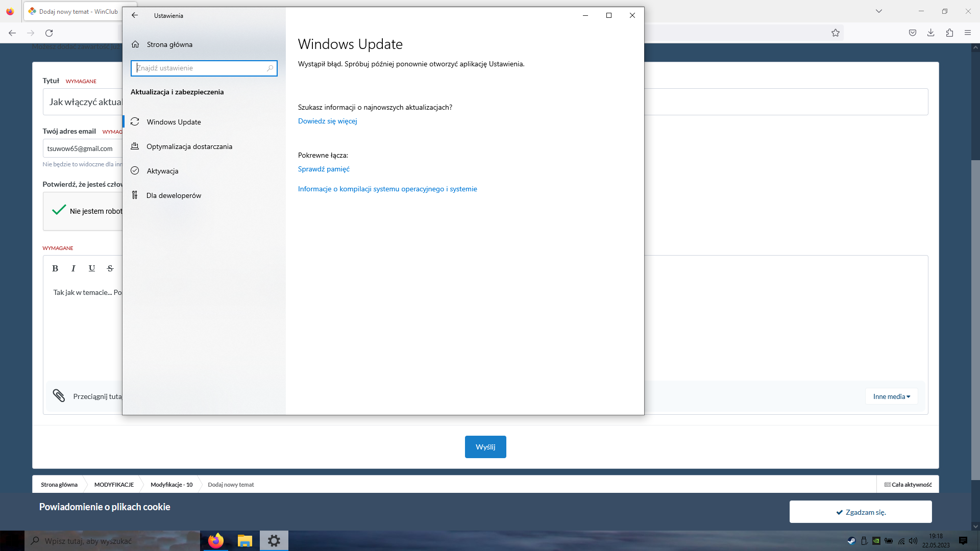The width and height of the screenshot is (980, 551).
Task: Apply italic formatting in the forum editor
Action: point(73,268)
